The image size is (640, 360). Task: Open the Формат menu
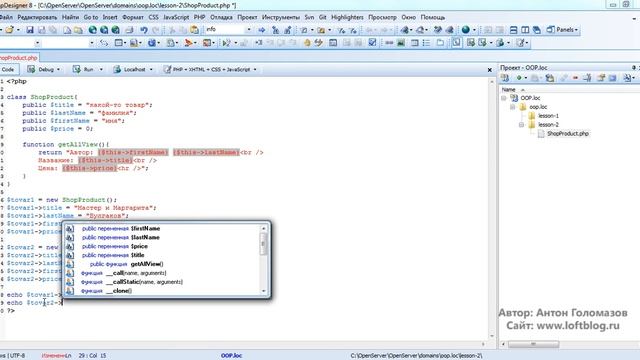[x=133, y=17]
